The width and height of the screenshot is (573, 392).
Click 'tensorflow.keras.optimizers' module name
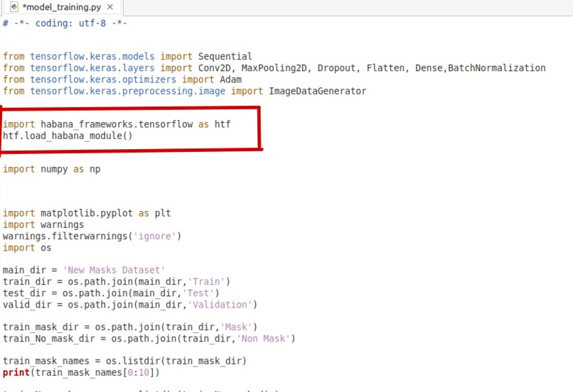click(103, 80)
